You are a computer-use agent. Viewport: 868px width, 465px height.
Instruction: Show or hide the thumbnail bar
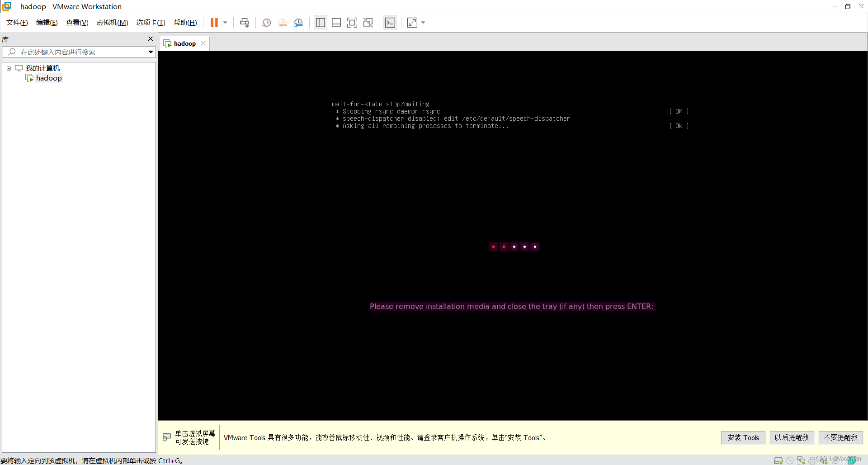click(336, 22)
